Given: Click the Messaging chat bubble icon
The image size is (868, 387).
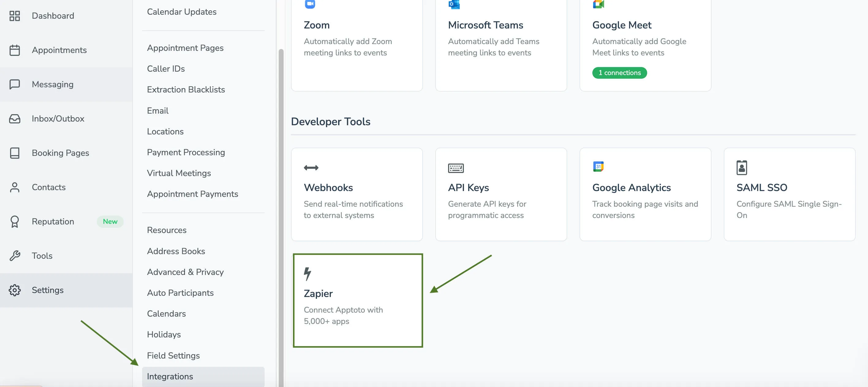Looking at the screenshot, I should click(x=15, y=84).
